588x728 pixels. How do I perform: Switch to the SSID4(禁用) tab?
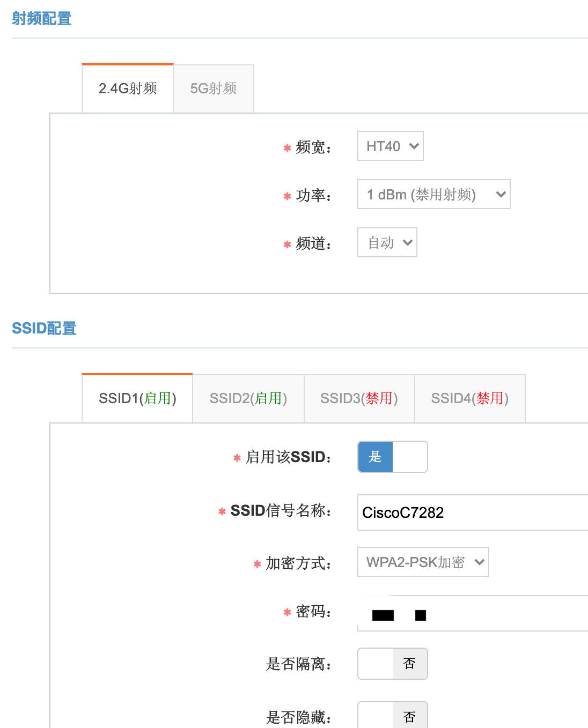click(469, 398)
